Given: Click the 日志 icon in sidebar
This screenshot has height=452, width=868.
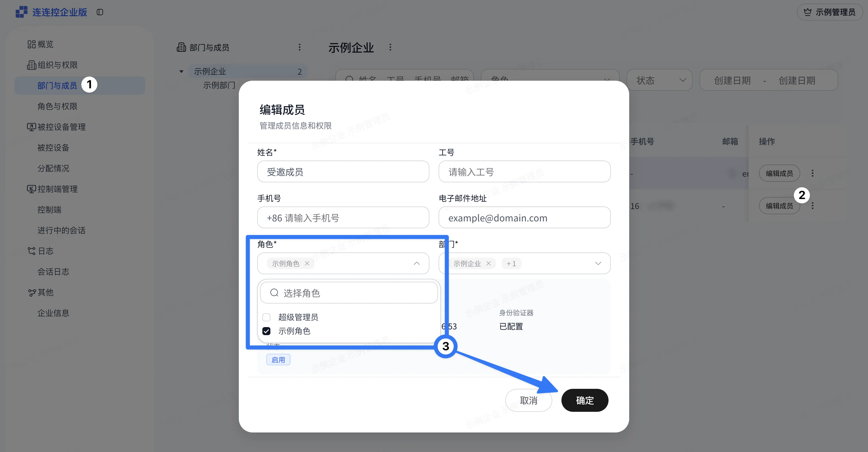Looking at the screenshot, I should 31,251.
